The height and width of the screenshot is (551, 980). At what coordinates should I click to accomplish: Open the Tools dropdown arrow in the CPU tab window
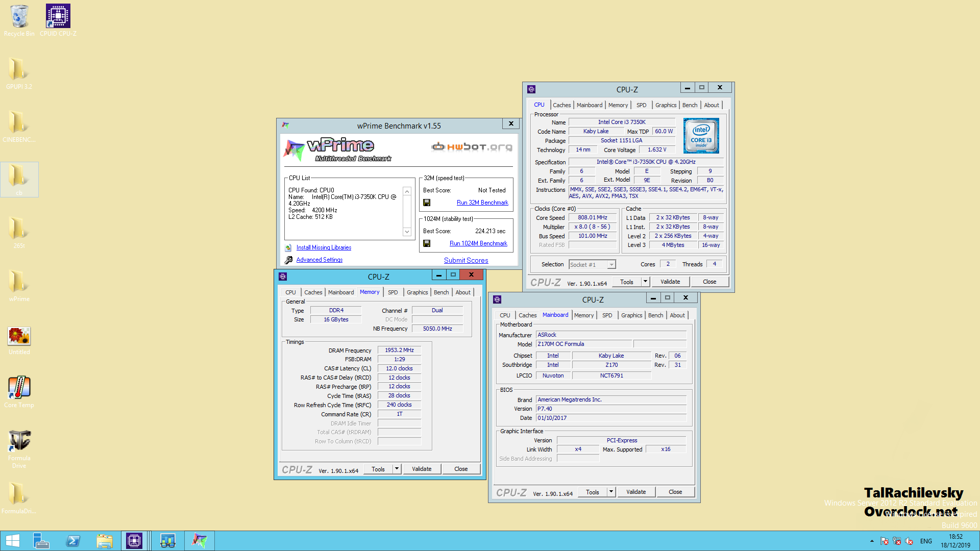click(645, 282)
